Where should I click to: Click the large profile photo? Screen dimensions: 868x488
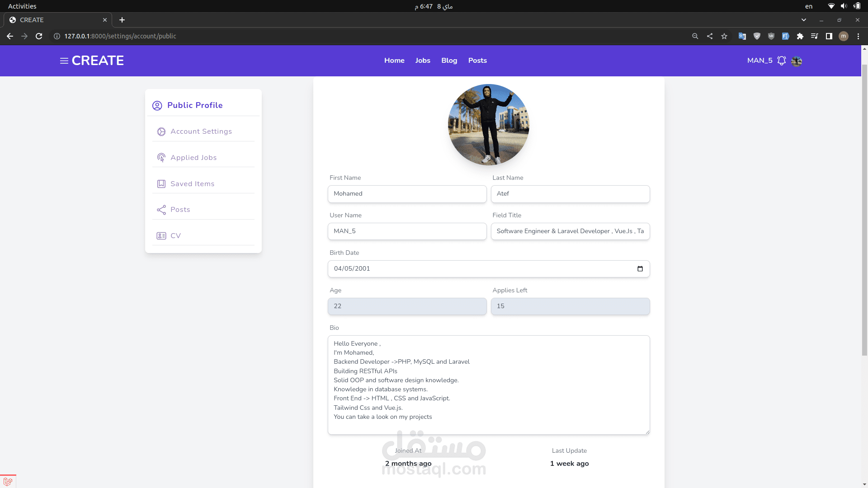[x=488, y=125]
